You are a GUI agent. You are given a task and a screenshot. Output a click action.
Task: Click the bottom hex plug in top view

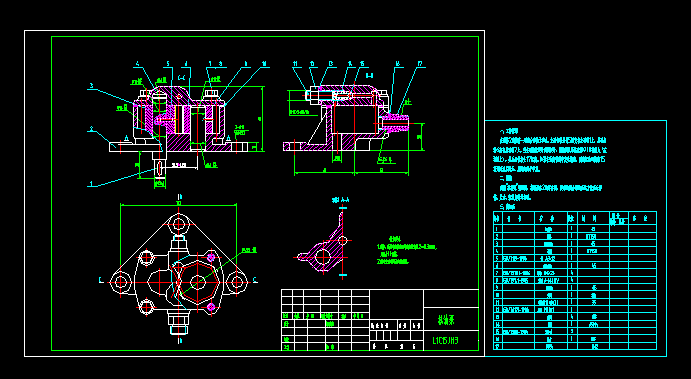tap(178, 323)
